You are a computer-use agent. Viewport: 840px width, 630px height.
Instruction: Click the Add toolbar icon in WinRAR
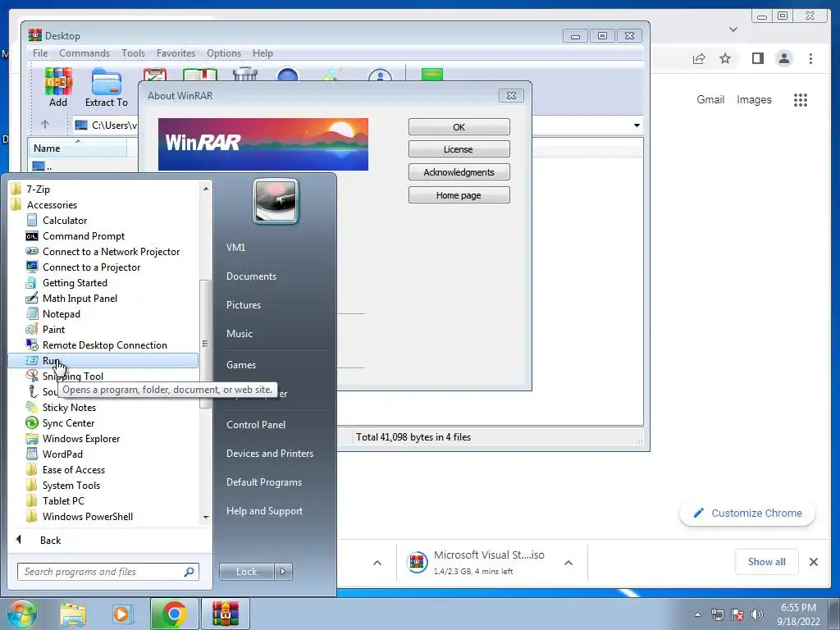pos(58,87)
